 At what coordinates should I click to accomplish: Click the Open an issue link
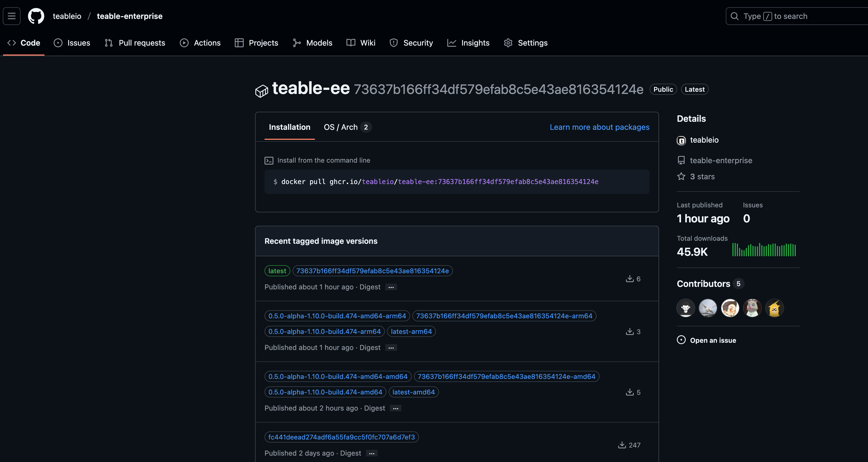[713, 340]
